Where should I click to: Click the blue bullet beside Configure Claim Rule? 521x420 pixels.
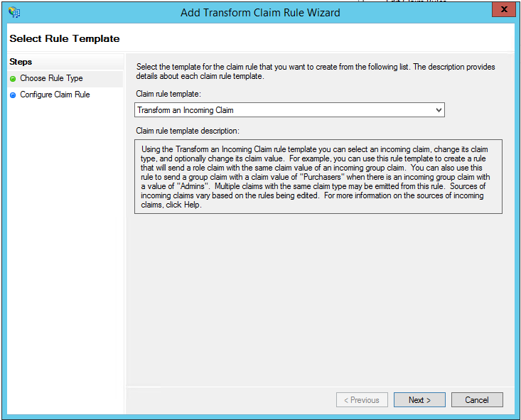(x=13, y=95)
